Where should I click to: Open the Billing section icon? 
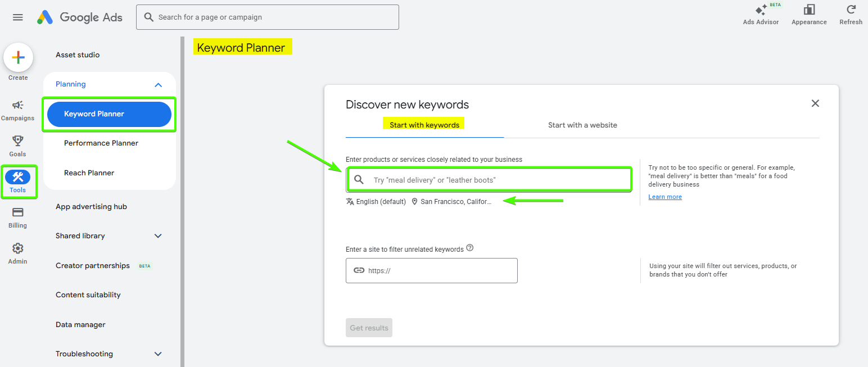coord(17,215)
